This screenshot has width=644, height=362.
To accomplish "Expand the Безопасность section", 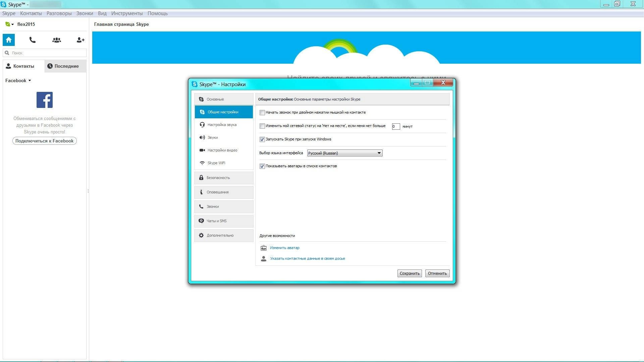I will pos(224,178).
